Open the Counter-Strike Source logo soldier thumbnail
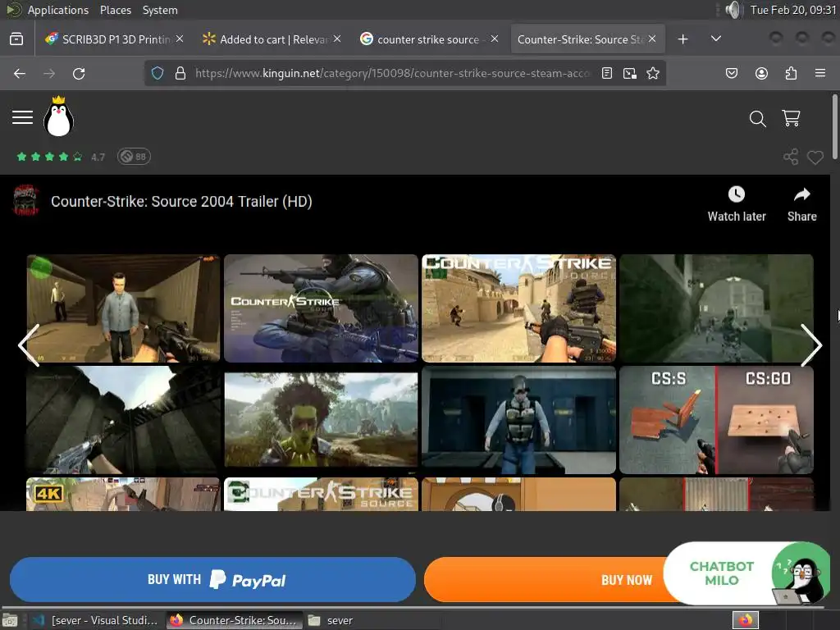Screen dimensions: 840x630 pyautogui.click(x=321, y=308)
